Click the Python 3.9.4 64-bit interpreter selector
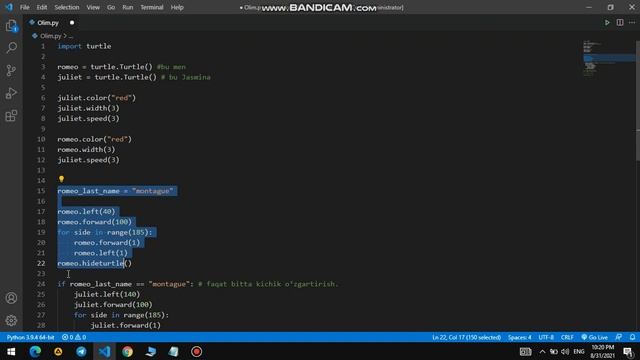Screen dimensions: 640x360 31,338
